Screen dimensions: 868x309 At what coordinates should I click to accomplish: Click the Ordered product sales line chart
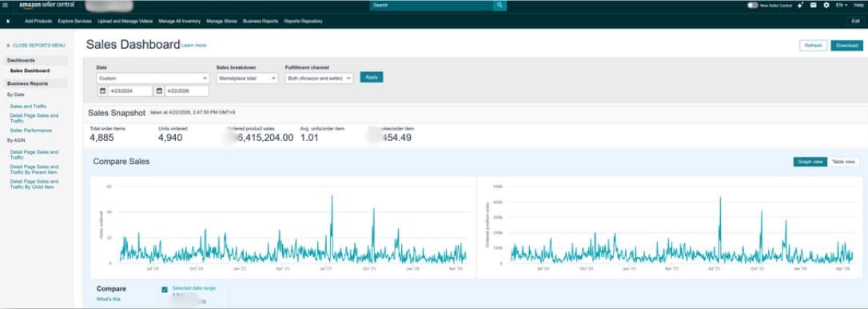tap(669, 227)
